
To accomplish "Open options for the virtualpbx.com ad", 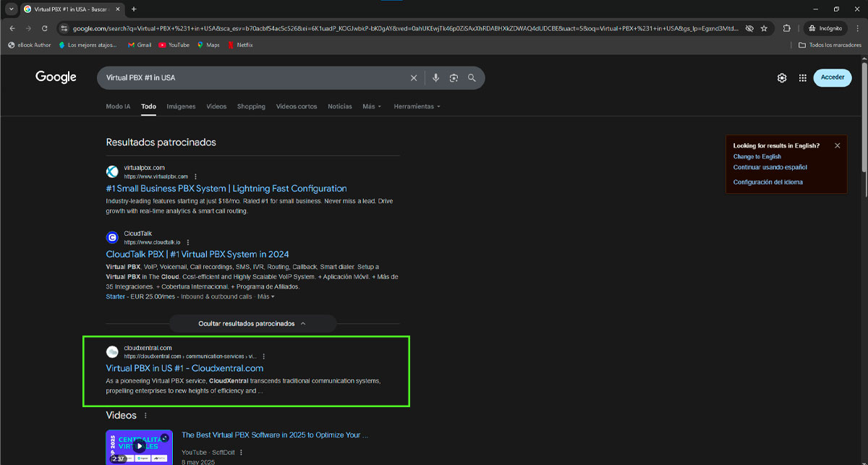I will click(195, 176).
